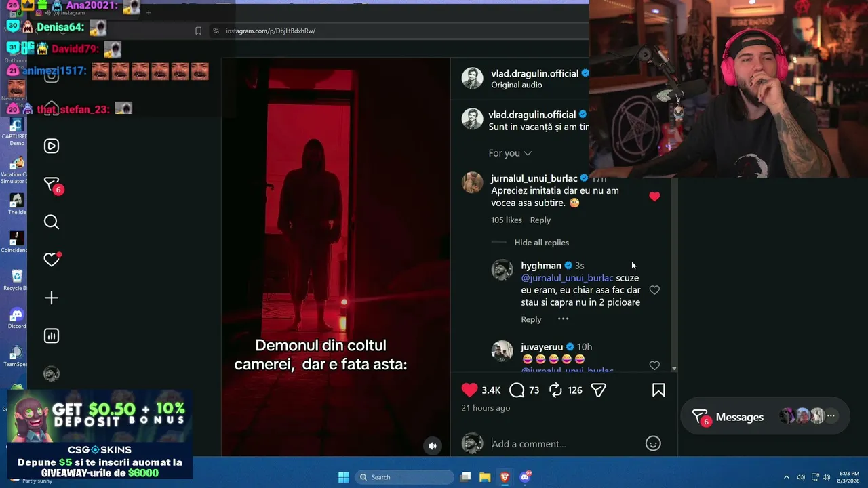Screen dimensions: 868x488
Task: Open the network icon in the system tray
Action: click(x=815, y=477)
